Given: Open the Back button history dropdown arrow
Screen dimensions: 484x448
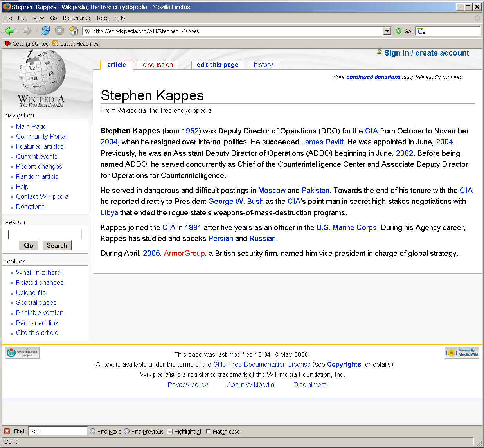Looking at the screenshot, I should [x=18, y=31].
